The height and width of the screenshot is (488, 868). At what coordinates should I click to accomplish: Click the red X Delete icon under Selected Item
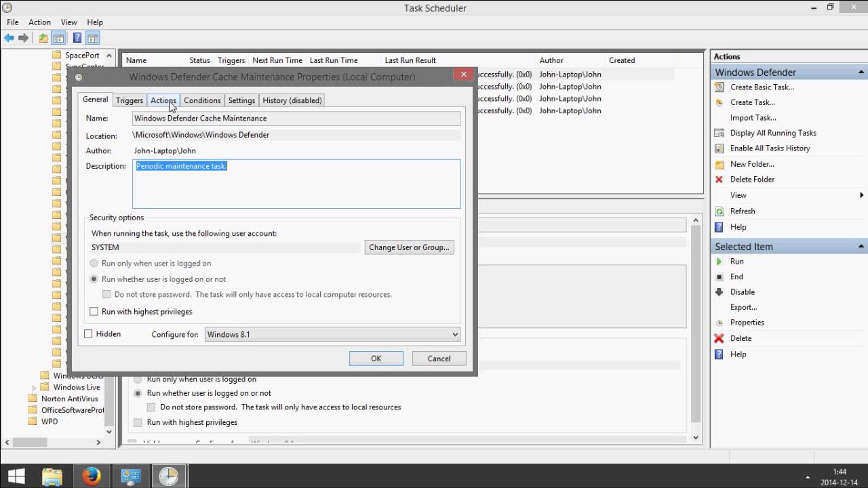click(719, 338)
